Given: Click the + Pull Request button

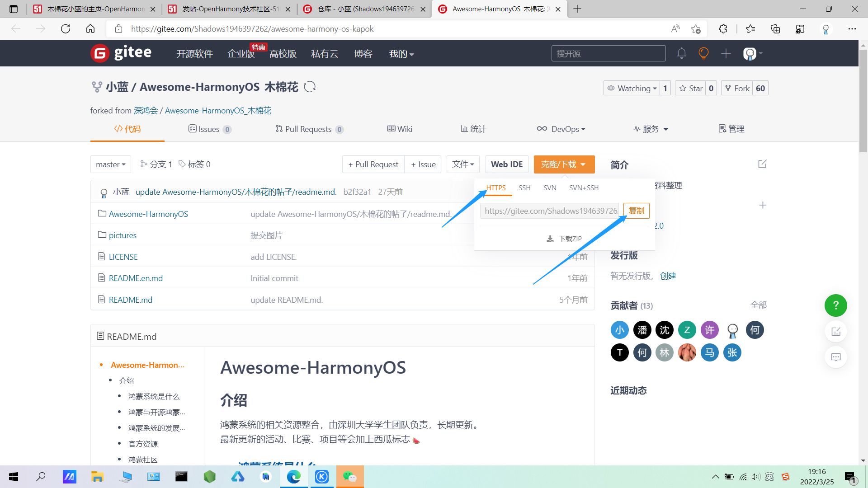Looking at the screenshot, I should point(373,164).
